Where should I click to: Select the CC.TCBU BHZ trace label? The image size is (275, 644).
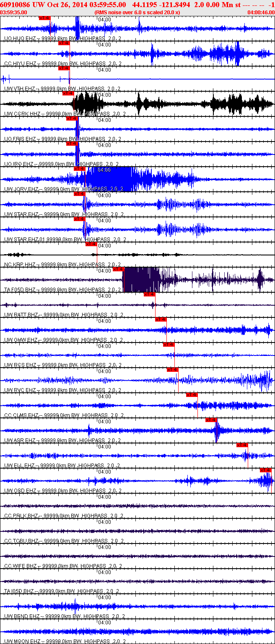64,541
